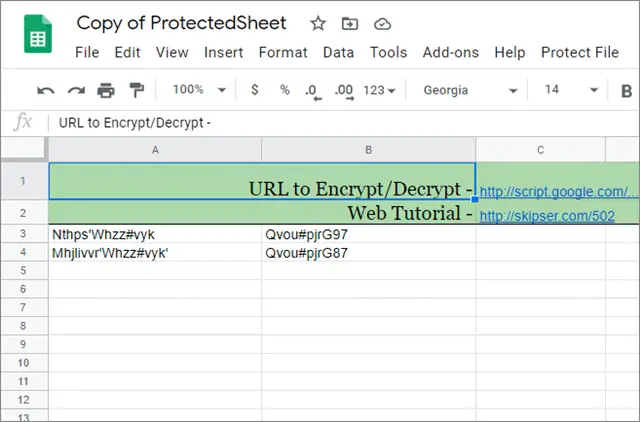Screen dimensions: 640x422
Task: Open the Add-ons menu
Action: 451,53
